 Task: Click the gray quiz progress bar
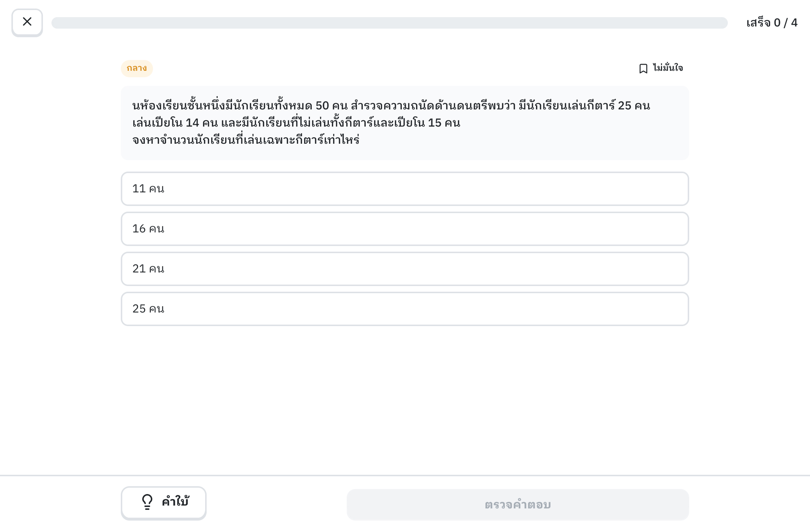click(389, 23)
